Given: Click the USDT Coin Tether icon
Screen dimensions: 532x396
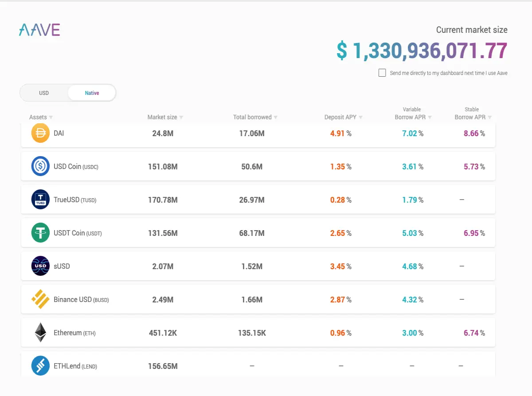Looking at the screenshot, I should click(40, 233).
